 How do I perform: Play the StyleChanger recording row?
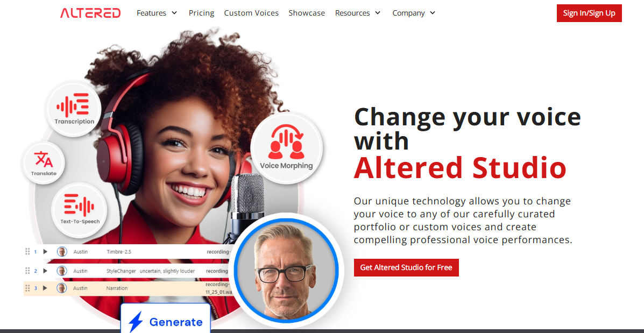coord(45,271)
